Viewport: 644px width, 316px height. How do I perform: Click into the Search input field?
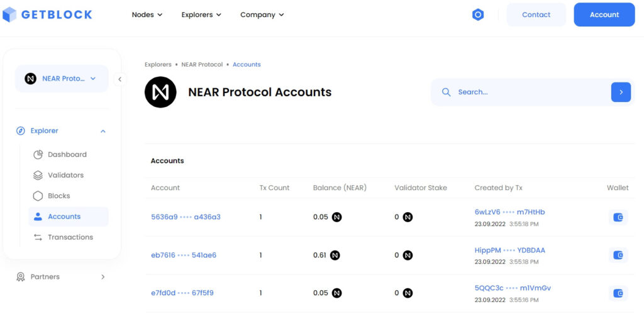point(528,92)
